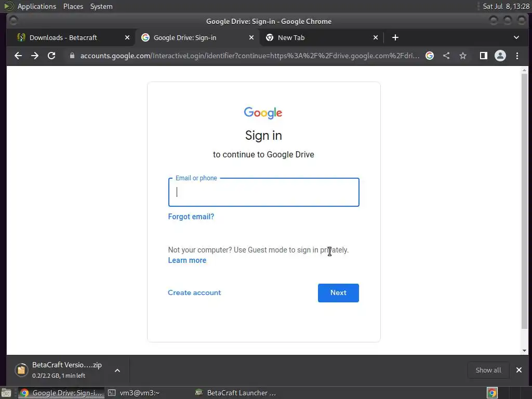The height and width of the screenshot is (399, 532).
Task: Open the System menu
Action: point(101,6)
